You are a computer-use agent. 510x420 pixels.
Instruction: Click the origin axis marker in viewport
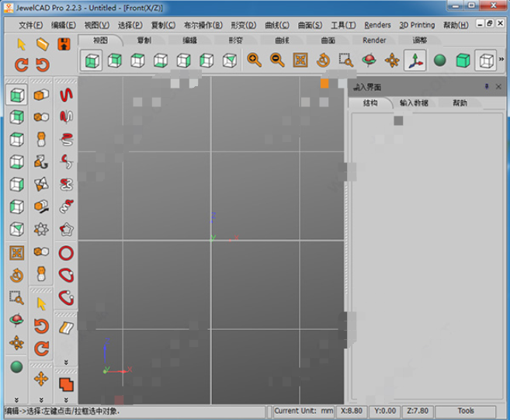213,239
